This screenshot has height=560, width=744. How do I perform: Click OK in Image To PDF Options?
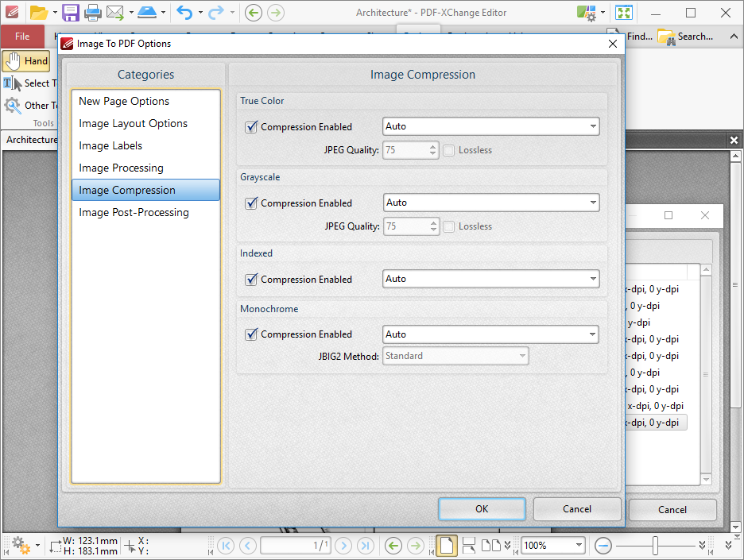click(x=482, y=509)
